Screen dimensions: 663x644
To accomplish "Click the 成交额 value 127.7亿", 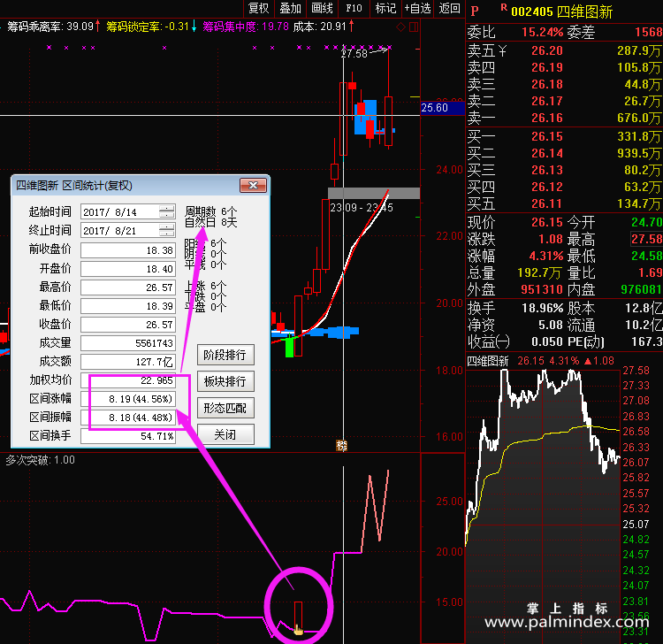I will 127,362.
